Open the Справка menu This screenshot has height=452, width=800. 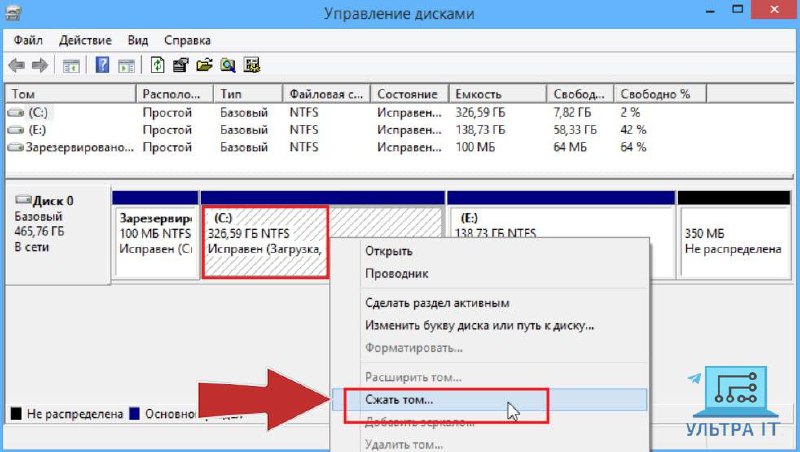coord(187,40)
